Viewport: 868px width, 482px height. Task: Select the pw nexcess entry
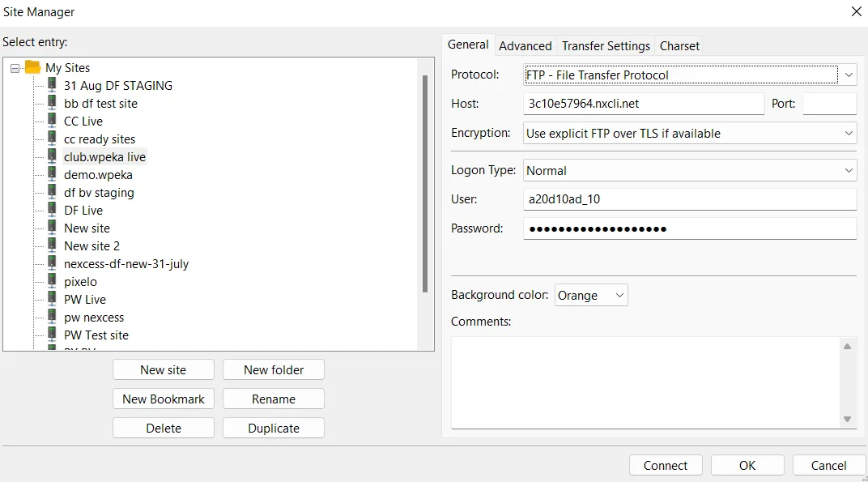pos(94,318)
